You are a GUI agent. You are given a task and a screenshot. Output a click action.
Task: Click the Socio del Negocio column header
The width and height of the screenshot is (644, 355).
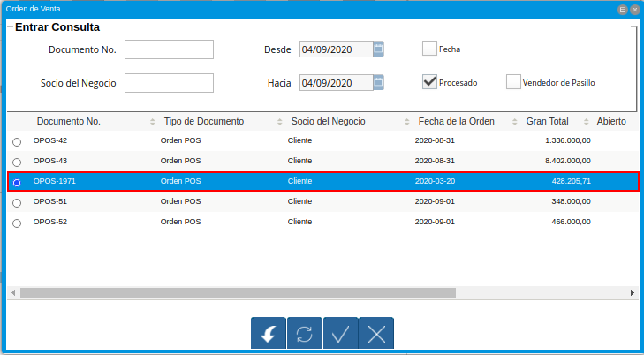coord(328,122)
